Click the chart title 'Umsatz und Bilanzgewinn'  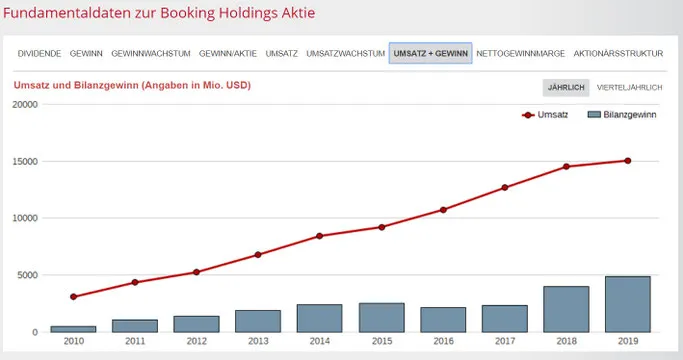tap(76, 85)
